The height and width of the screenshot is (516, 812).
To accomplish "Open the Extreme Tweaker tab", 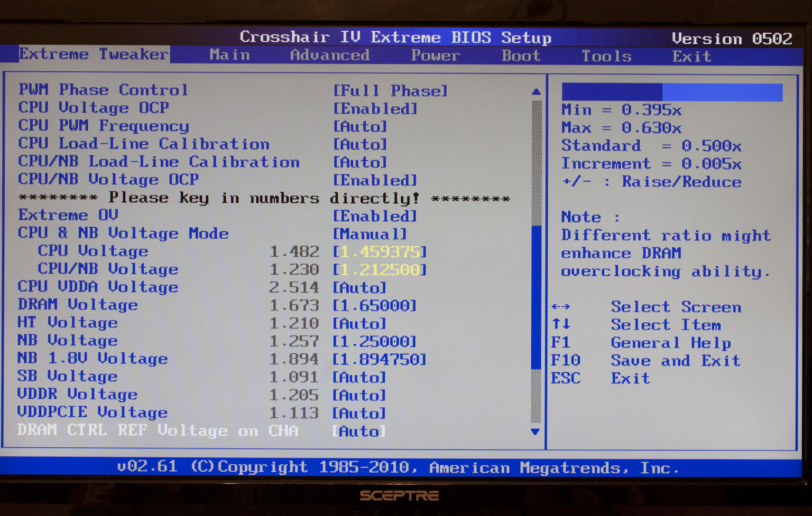I will coord(94,54).
